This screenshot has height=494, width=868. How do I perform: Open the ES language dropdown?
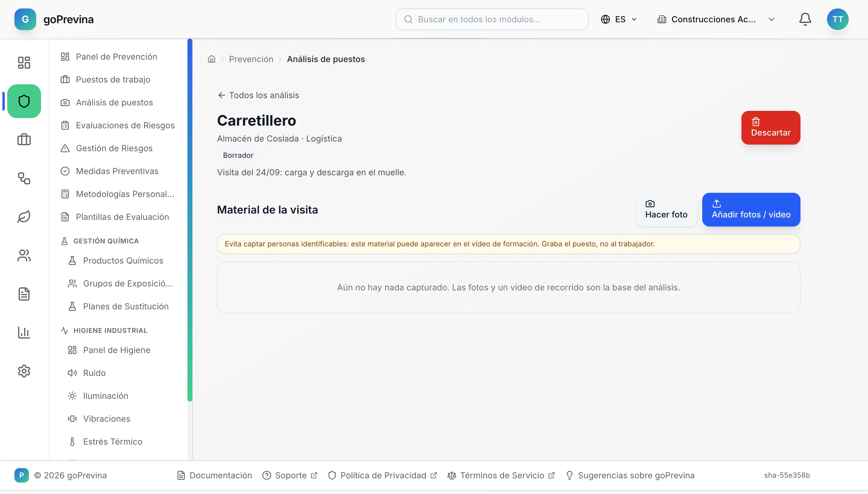619,19
